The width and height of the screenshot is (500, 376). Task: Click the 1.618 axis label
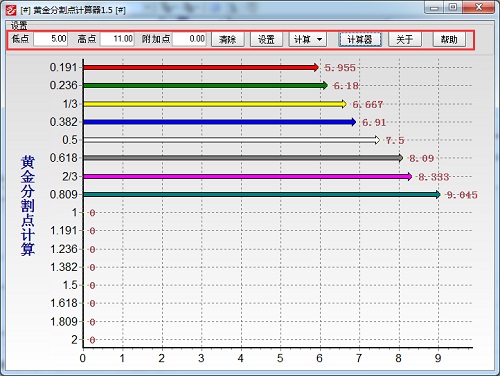click(64, 303)
